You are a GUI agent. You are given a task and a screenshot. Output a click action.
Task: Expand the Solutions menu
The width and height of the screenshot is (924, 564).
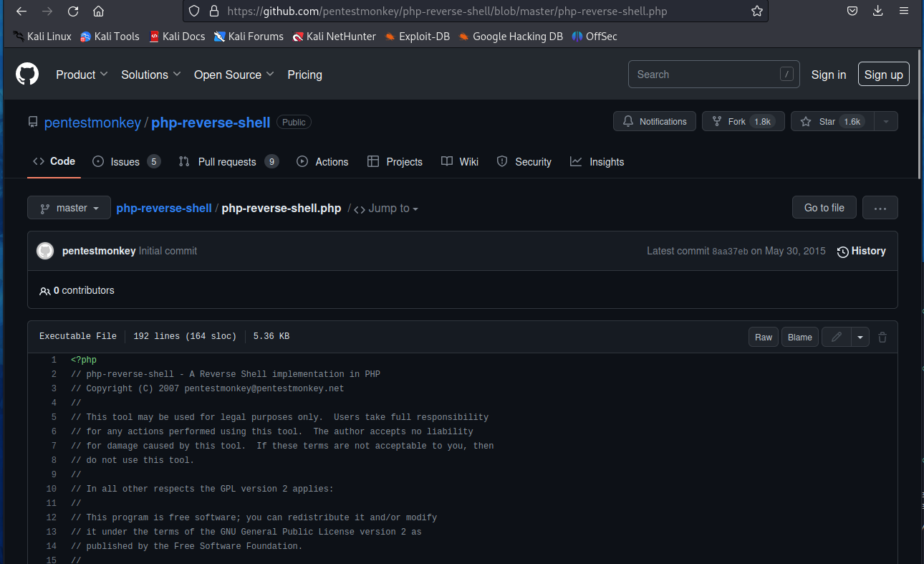(151, 75)
